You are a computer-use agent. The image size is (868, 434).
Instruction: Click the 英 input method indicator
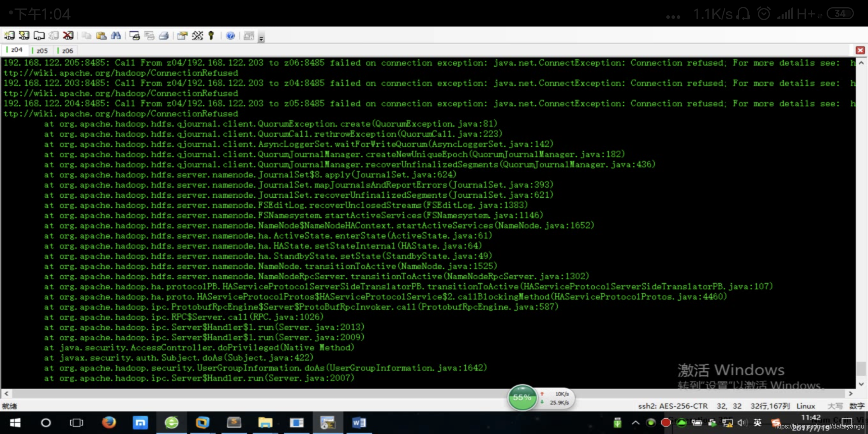pyautogui.click(x=757, y=423)
